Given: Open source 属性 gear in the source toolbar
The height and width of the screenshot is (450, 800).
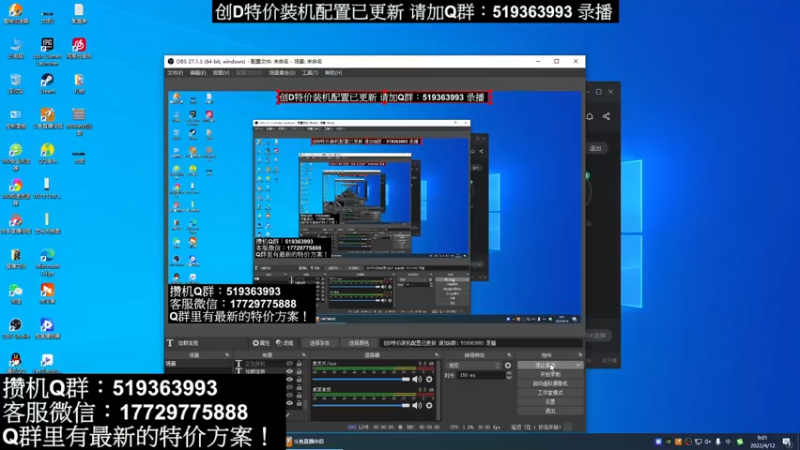Looking at the screenshot, I should 261,343.
